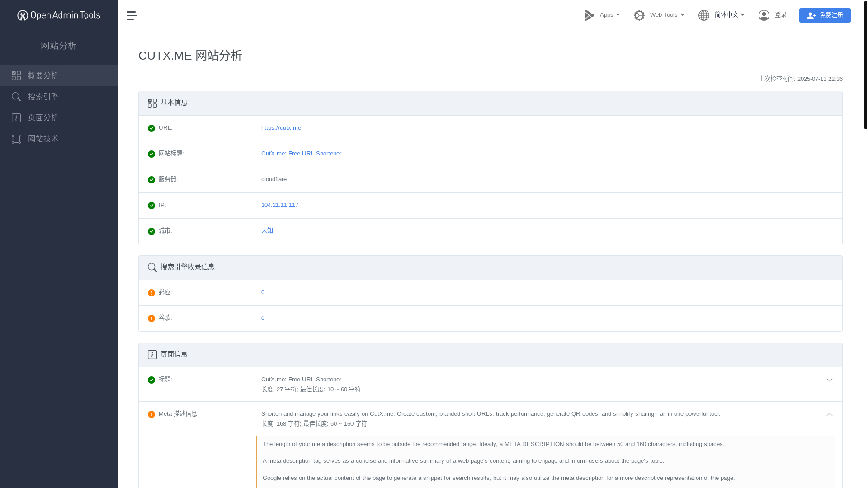Open the https://cutx.me link
The image size is (868, 488).
[281, 128]
